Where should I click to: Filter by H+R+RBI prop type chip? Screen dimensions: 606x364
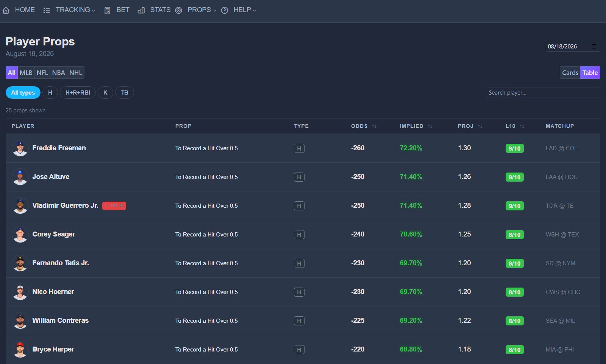78,93
